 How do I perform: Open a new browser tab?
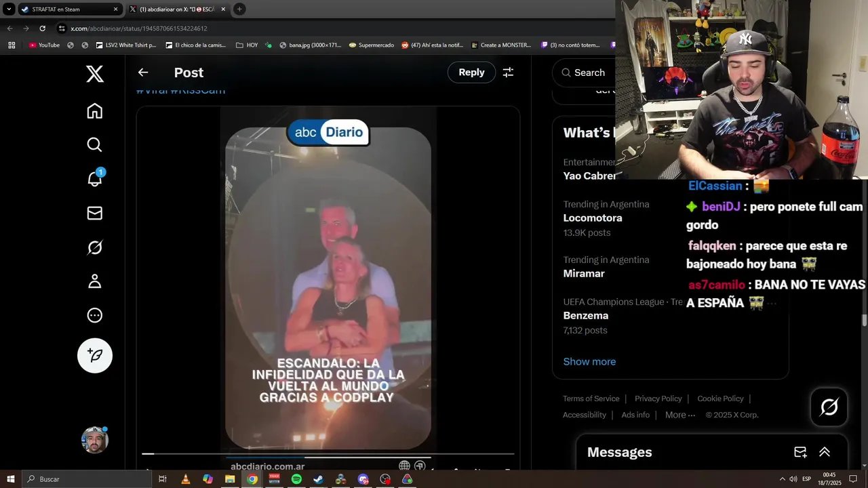pos(239,9)
